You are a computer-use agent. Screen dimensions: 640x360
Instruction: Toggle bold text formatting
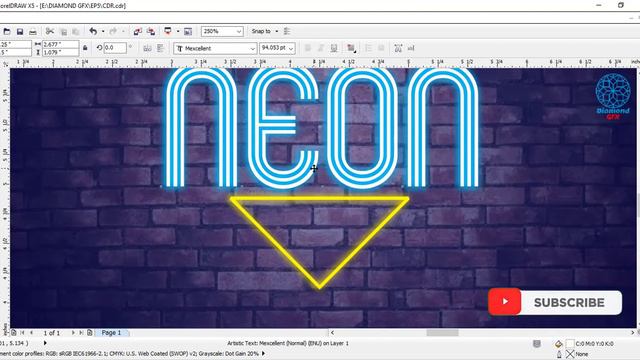(308, 48)
